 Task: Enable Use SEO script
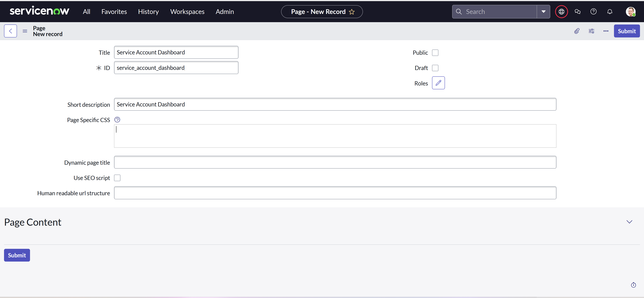[x=117, y=178]
